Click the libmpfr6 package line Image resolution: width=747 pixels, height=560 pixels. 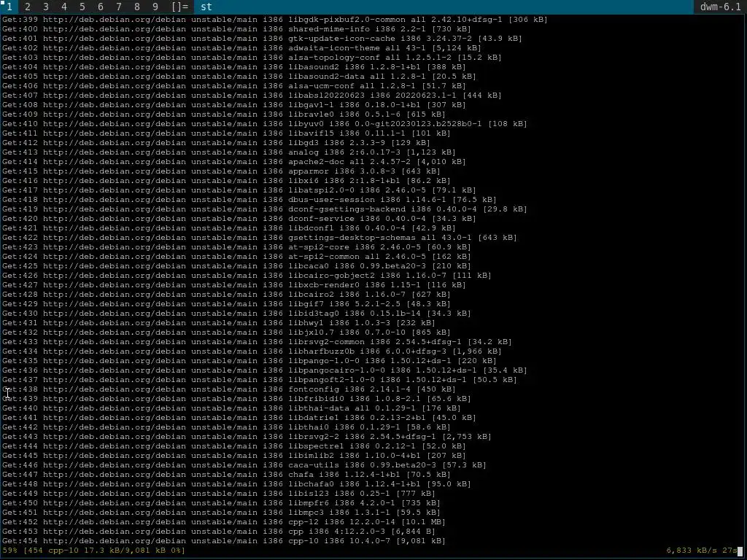[x=221, y=503]
